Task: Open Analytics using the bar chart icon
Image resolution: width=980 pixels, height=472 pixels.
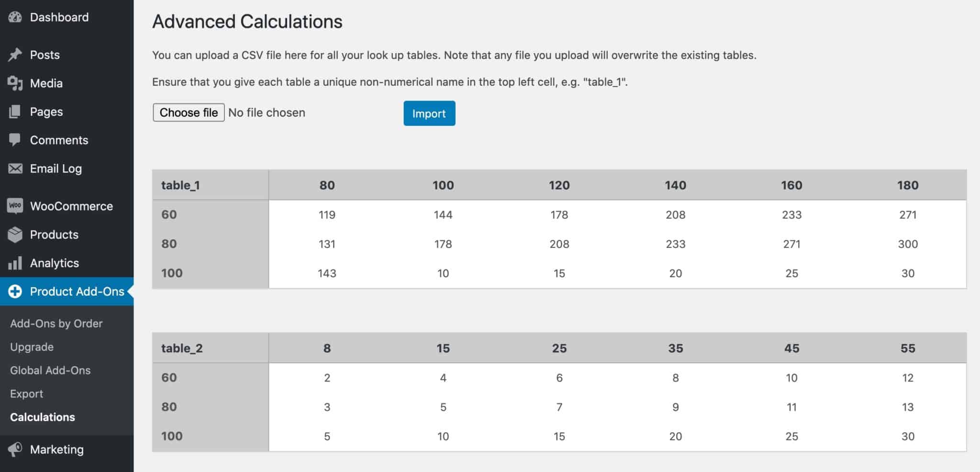Action: coord(15,263)
